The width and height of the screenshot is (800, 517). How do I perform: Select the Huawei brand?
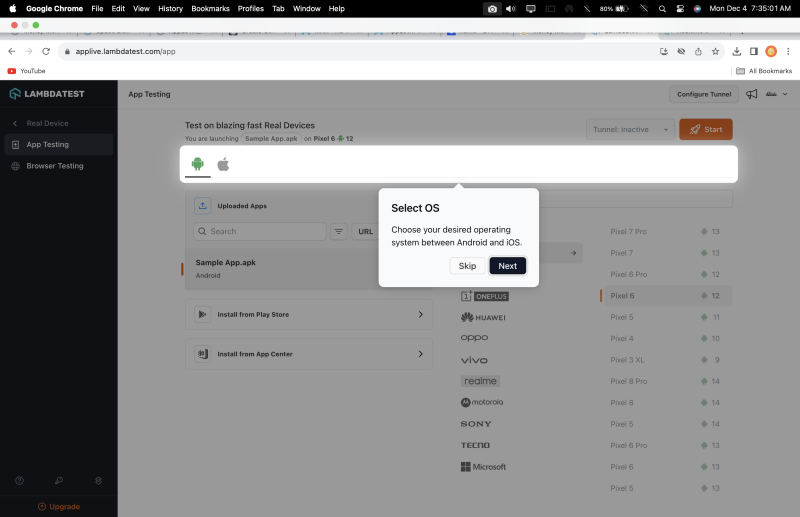[483, 317]
